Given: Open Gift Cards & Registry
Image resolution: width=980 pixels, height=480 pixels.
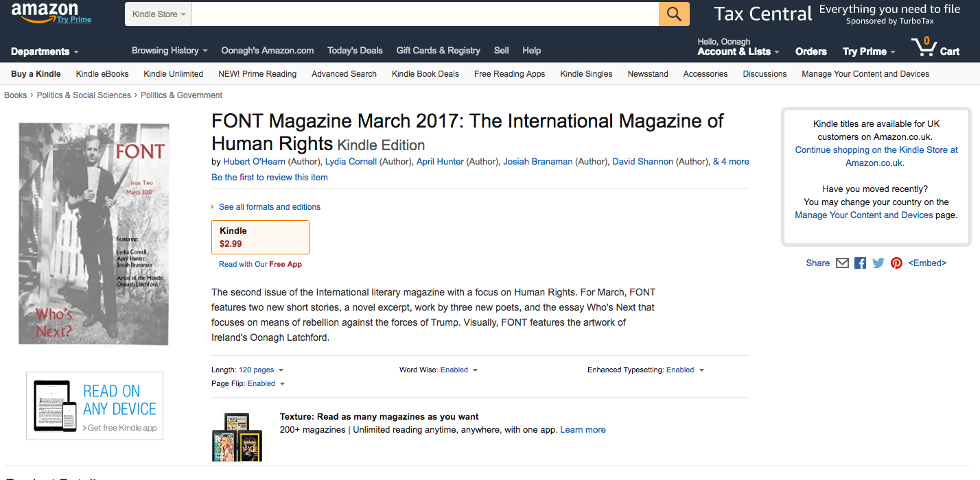Looking at the screenshot, I should [438, 51].
